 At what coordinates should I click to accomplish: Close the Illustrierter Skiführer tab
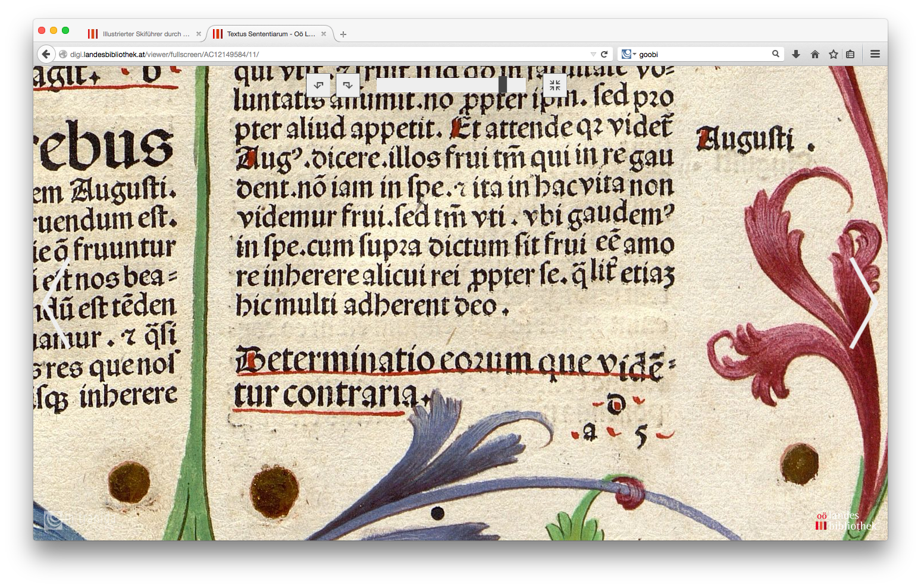199,34
